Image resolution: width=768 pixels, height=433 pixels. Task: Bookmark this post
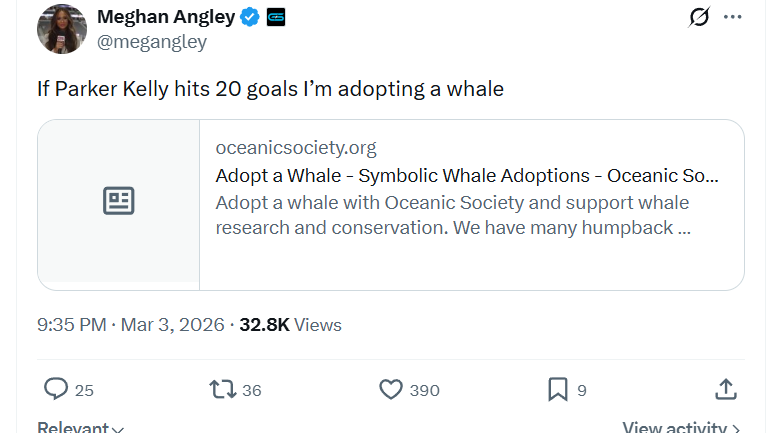558,389
